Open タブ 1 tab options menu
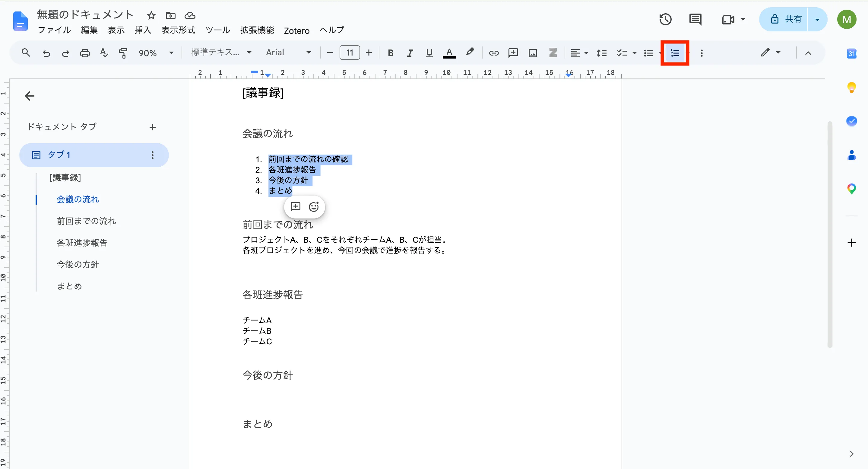The height and width of the screenshot is (469, 868). click(152, 155)
